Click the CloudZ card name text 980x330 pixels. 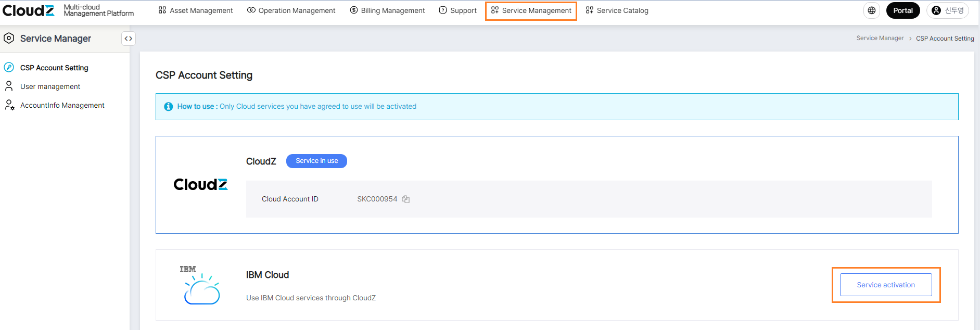pyautogui.click(x=261, y=161)
